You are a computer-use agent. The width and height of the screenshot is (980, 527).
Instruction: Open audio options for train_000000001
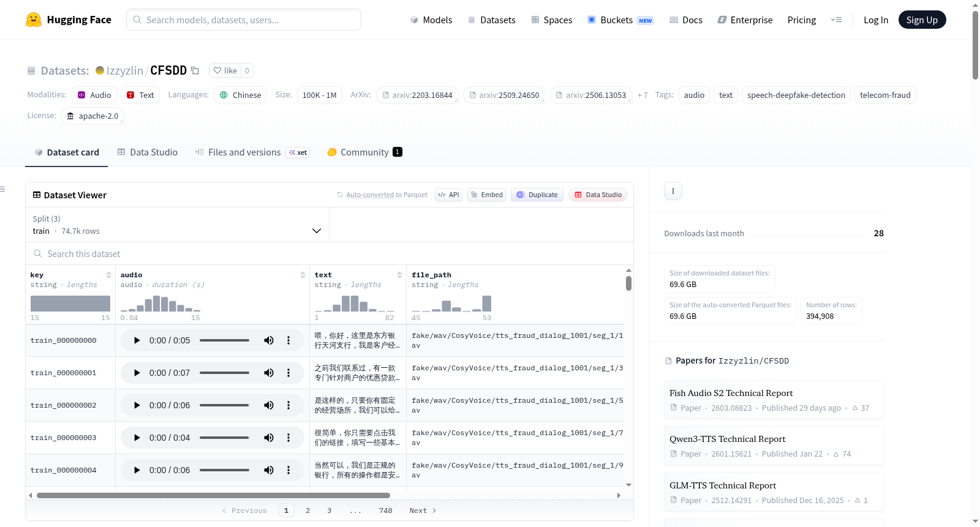(x=288, y=373)
